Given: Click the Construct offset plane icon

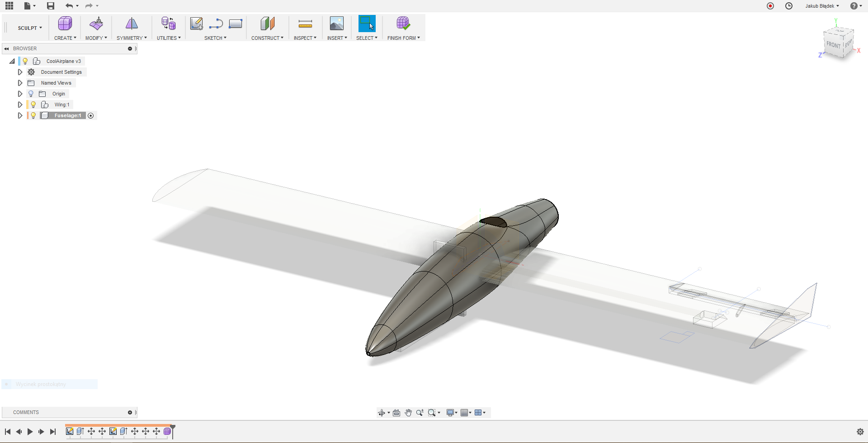Looking at the screenshot, I should coord(267,24).
